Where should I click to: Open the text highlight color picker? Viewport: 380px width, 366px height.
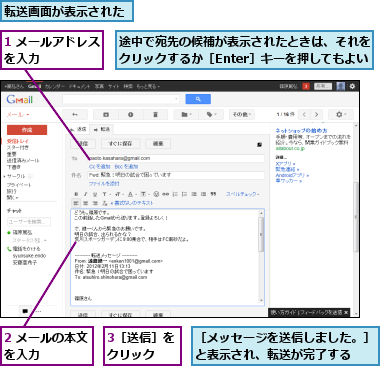coord(144,194)
